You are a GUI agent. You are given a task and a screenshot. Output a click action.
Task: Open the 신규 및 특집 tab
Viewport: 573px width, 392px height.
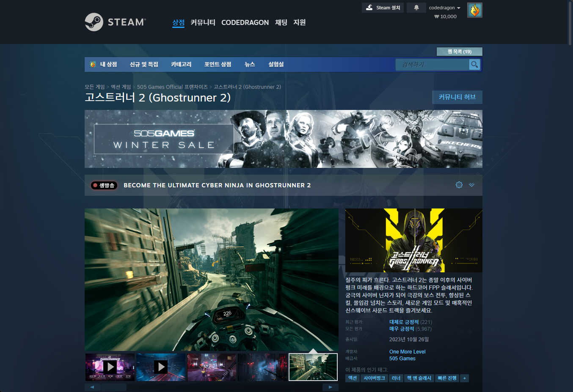(x=144, y=64)
